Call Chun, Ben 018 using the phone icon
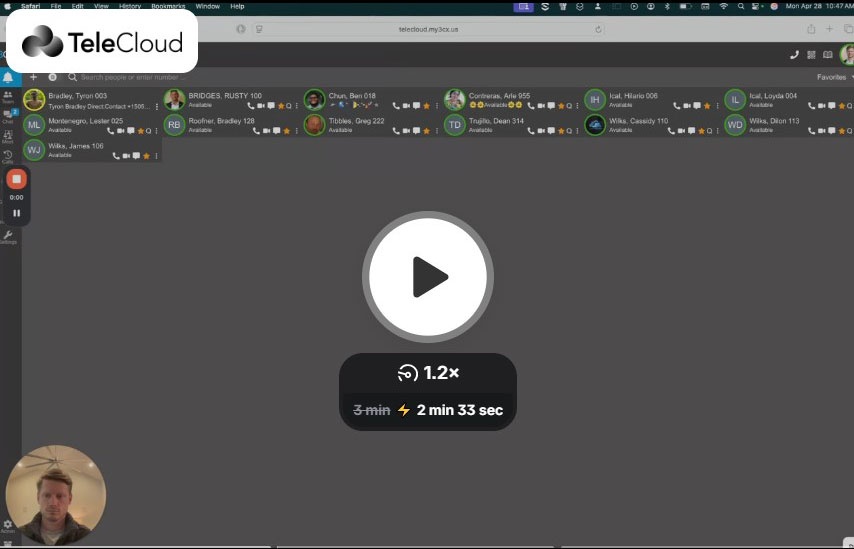The height and width of the screenshot is (549, 854). coord(396,106)
